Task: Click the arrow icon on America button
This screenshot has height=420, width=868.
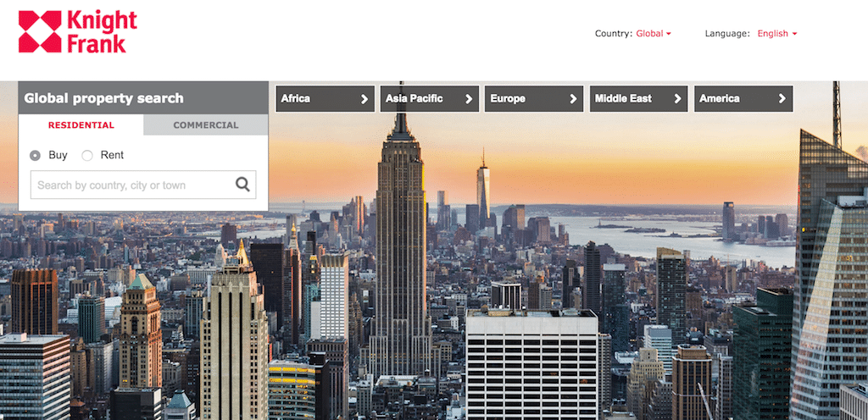Action: pos(782,99)
